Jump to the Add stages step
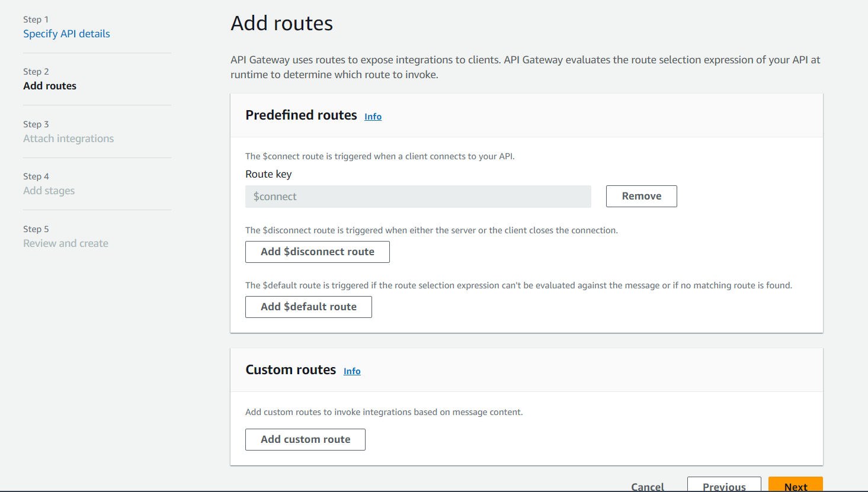Screen dimensions: 868x492 [49, 191]
